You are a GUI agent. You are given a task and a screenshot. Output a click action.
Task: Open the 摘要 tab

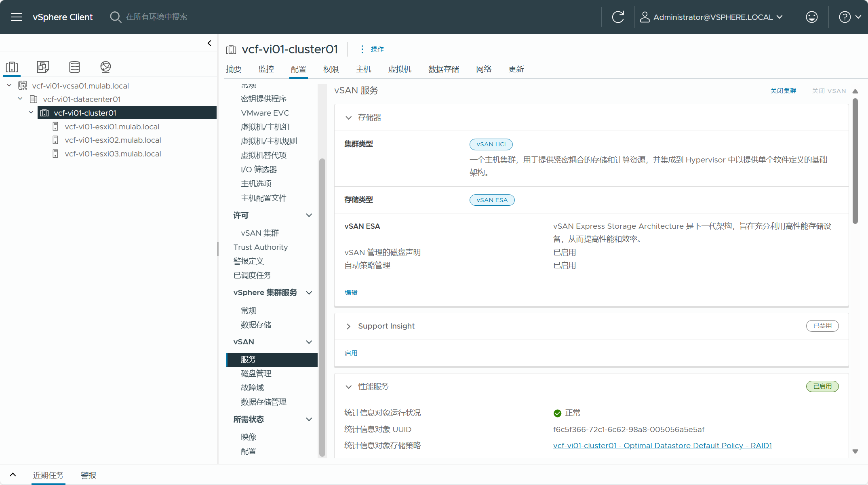coord(234,69)
